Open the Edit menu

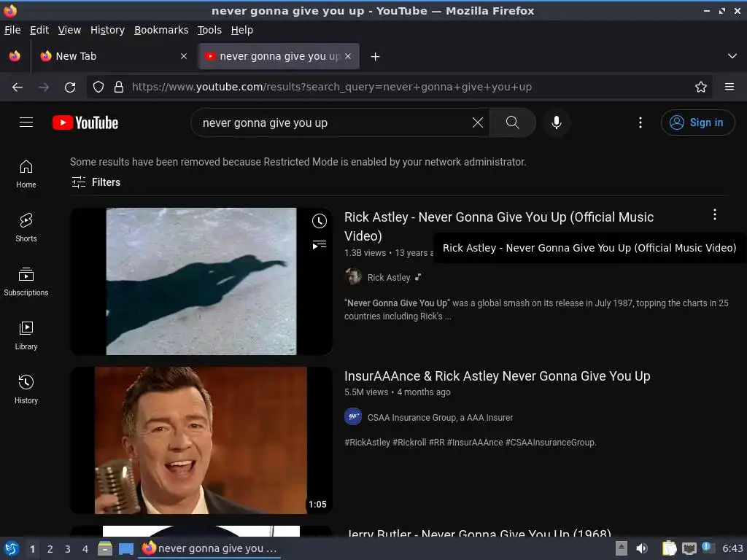tap(39, 30)
